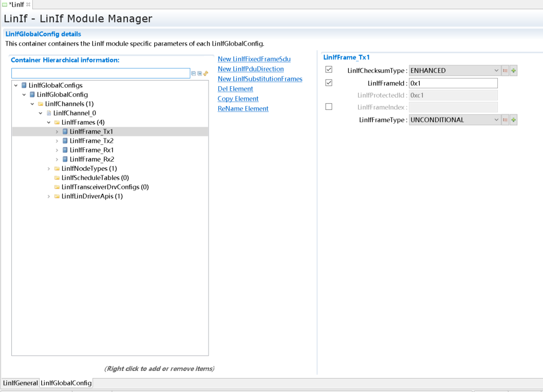
Task: Enable the LinIfFrameIndex checkbox
Action: coord(329,107)
